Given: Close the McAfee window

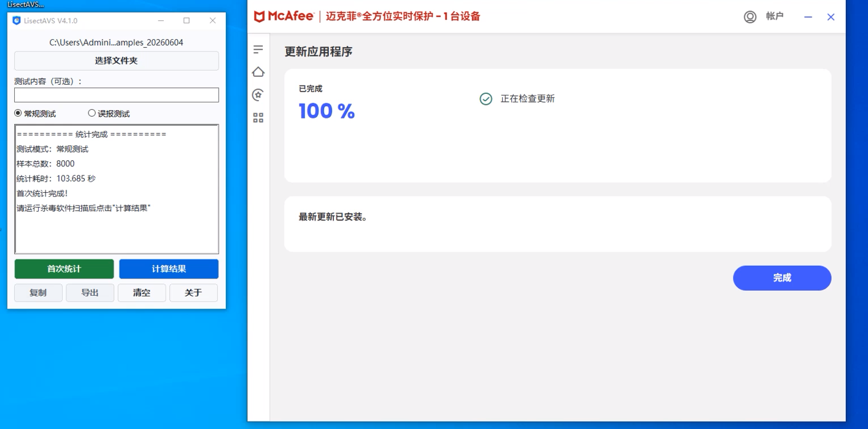Looking at the screenshot, I should point(831,17).
